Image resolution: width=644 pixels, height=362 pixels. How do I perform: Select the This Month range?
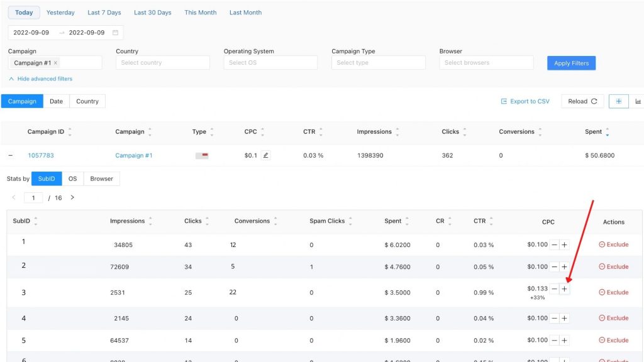(x=200, y=13)
